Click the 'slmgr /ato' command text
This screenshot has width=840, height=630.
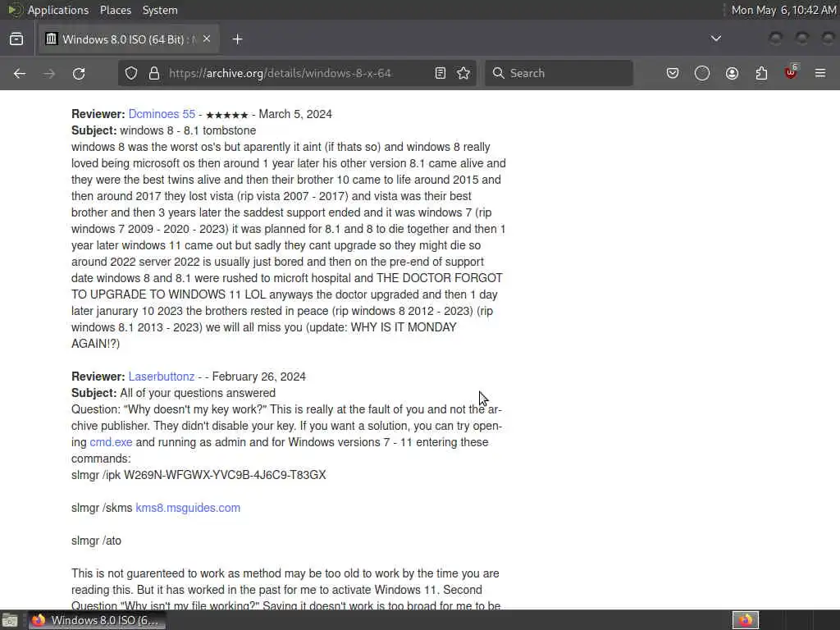pos(97,541)
